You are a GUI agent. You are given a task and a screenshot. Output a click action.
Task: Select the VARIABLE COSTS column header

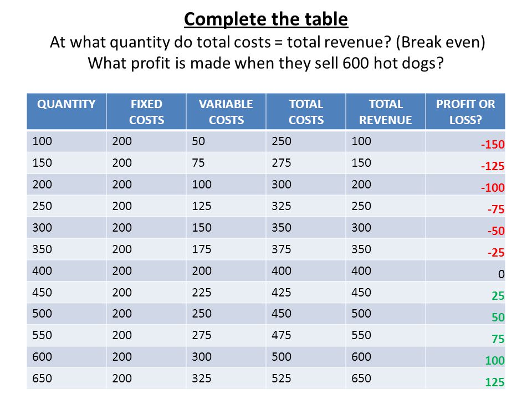click(x=226, y=111)
